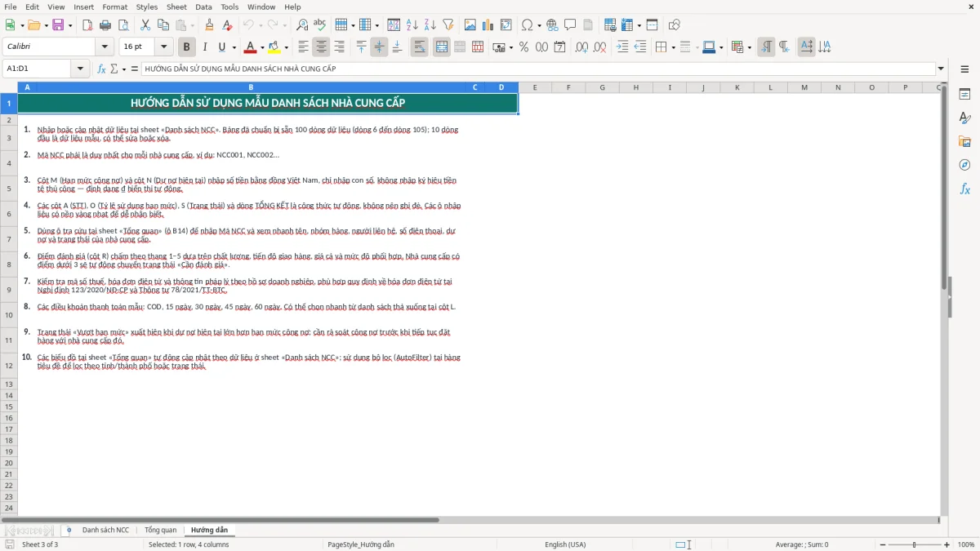980x551 pixels.
Task: Sort ascending
Action: pos(412,25)
